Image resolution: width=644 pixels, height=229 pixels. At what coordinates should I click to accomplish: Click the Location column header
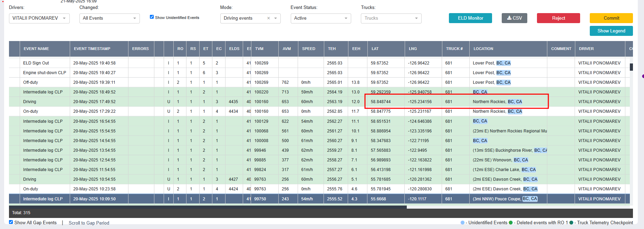(x=483, y=49)
